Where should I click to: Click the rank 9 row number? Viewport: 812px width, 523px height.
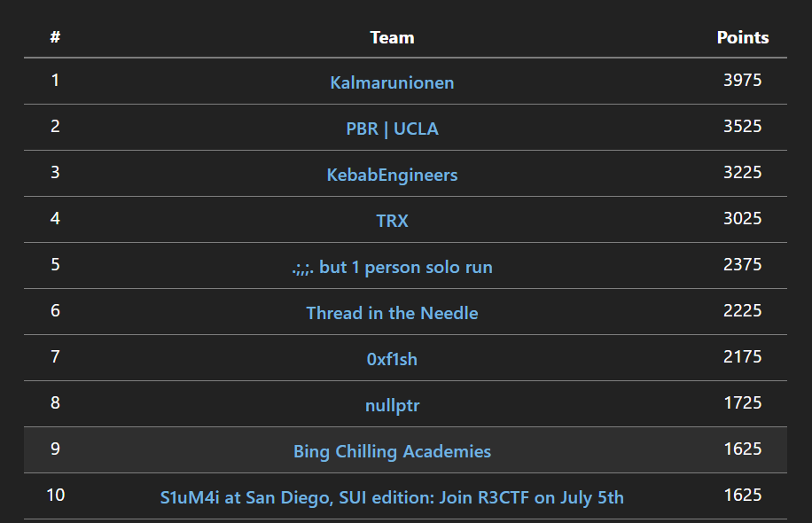click(x=55, y=449)
